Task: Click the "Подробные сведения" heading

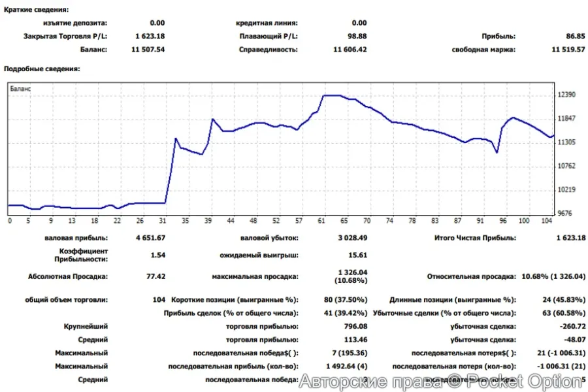Action: click(x=42, y=69)
